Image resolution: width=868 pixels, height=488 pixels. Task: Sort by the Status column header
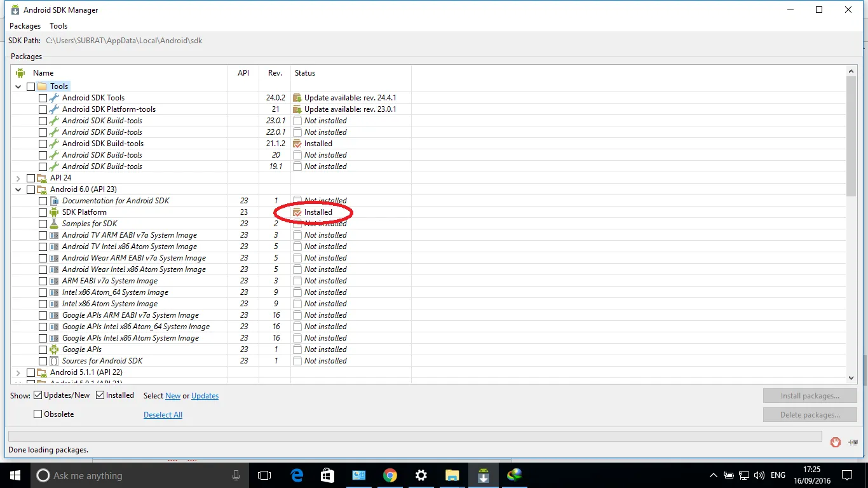click(x=351, y=73)
